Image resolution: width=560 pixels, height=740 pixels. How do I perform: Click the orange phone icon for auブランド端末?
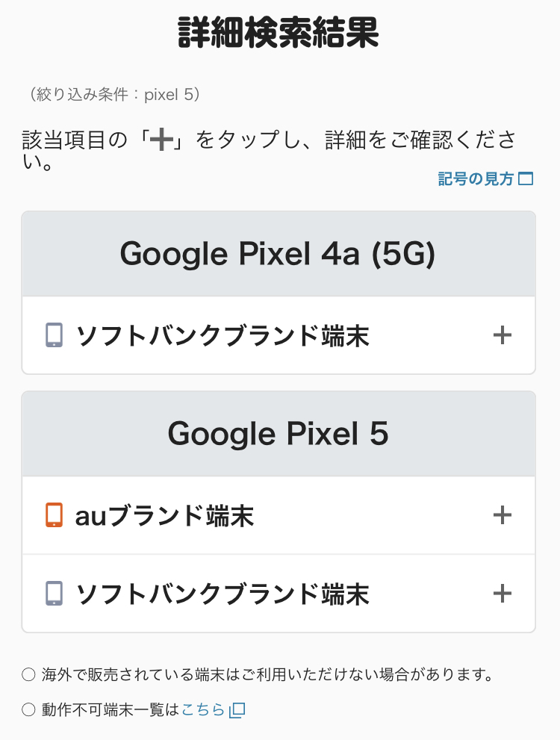54,515
